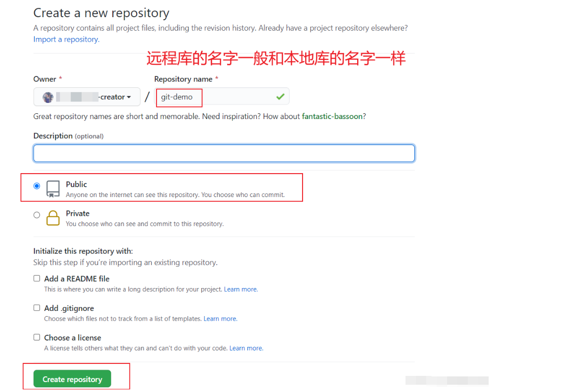Click the Create repository button
This screenshot has width=576, height=392.
tap(72, 379)
